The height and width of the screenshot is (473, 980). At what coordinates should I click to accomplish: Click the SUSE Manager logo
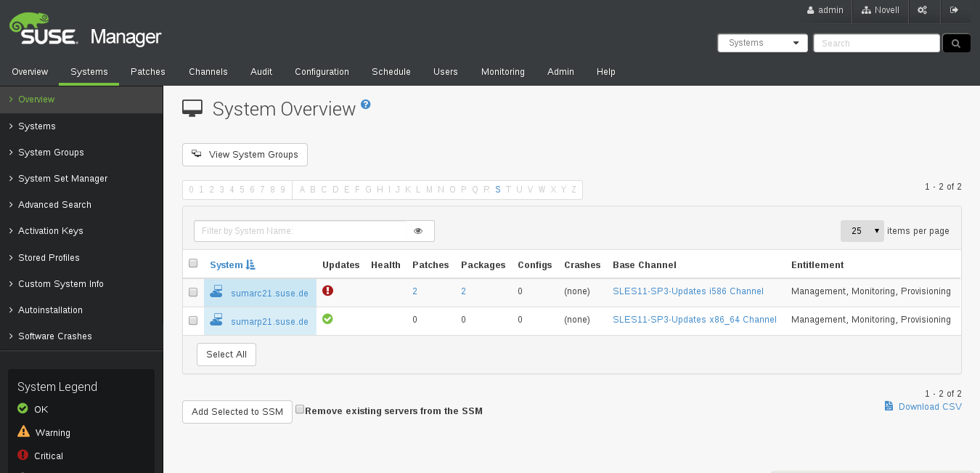pos(85,31)
